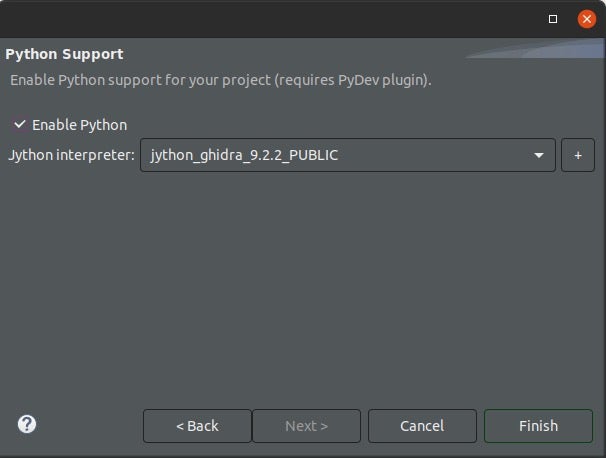This screenshot has width=606, height=458.
Task: Click the "Jython interpreter:" field label
Action: pos(71,155)
